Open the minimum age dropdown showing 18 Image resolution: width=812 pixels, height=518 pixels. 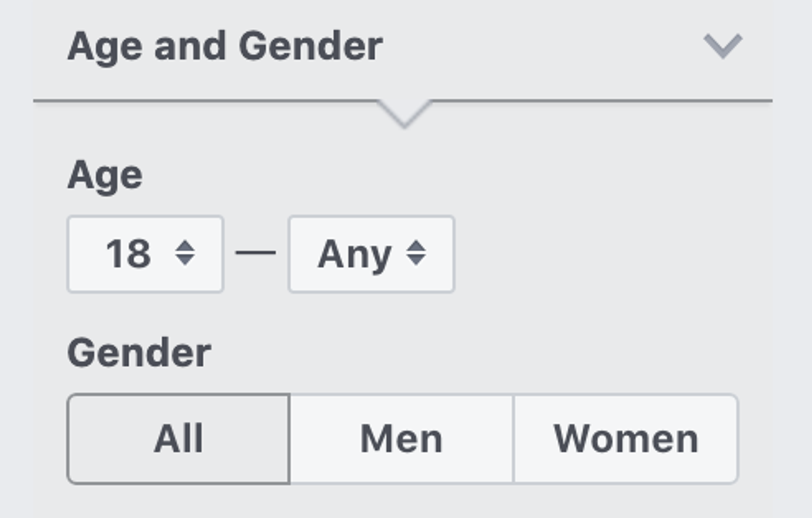coord(145,254)
